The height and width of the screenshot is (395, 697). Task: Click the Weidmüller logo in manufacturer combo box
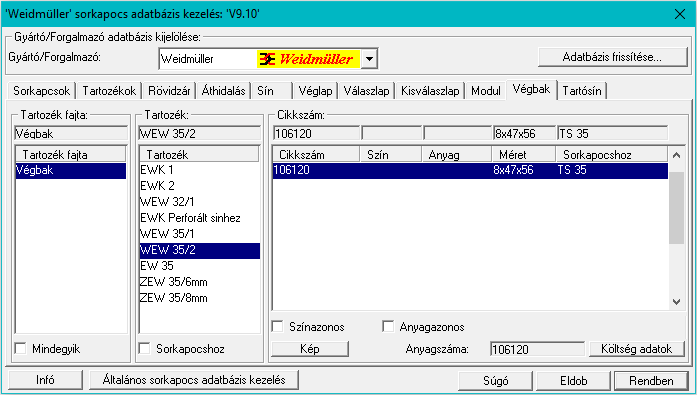(x=308, y=59)
